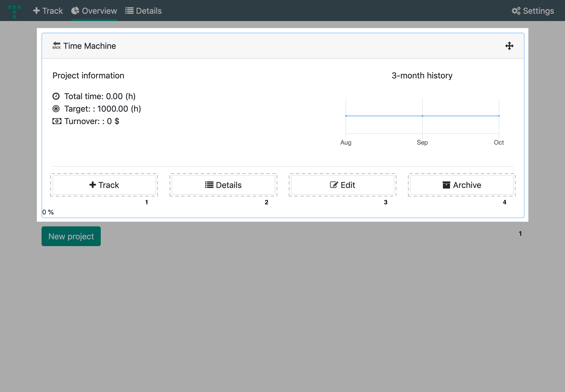Click the 3-month history chart area
This screenshot has width=565, height=392.
click(x=422, y=116)
